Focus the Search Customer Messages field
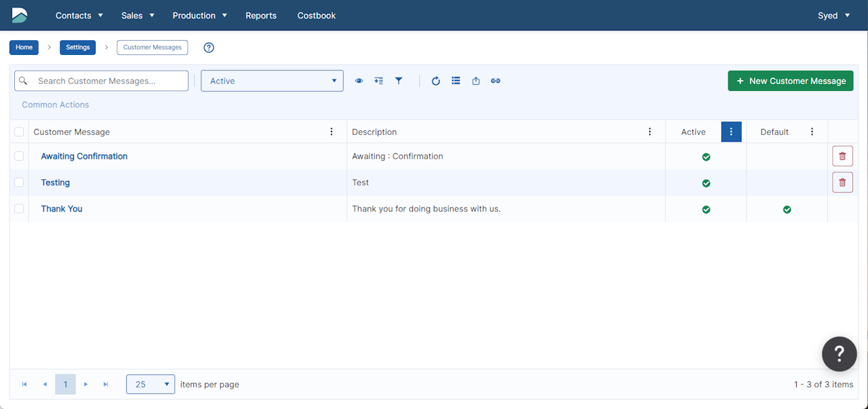 click(x=108, y=81)
